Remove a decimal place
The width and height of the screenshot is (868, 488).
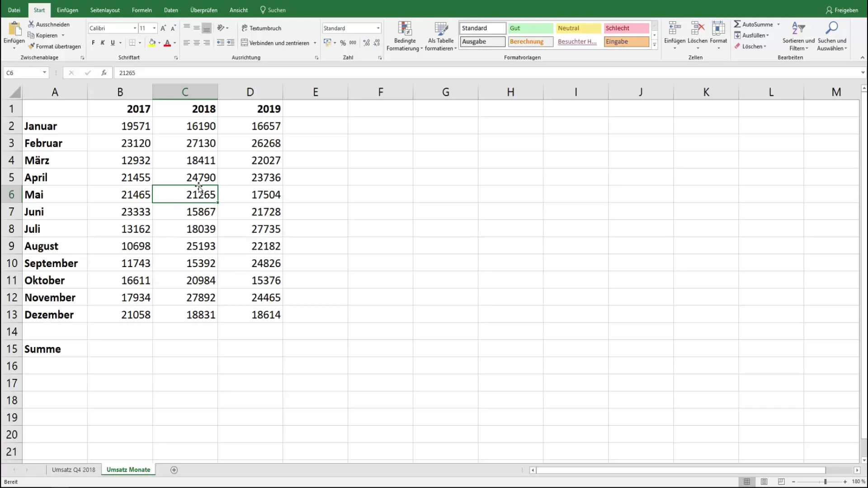(377, 43)
